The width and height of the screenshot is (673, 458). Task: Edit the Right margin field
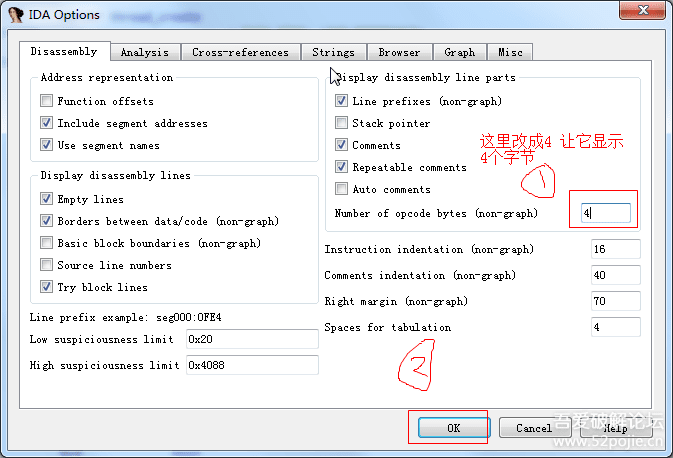coord(615,301)
